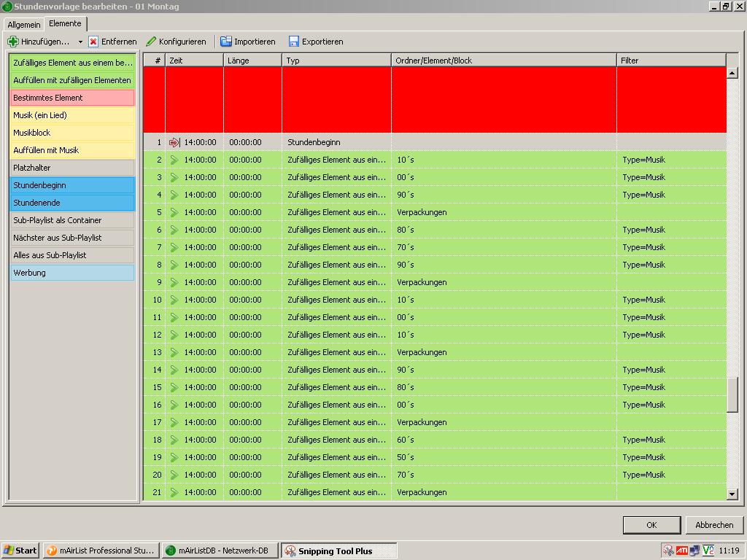Click the red arrow icon in row 1
747x560 pixels.
tap(174, 142)
